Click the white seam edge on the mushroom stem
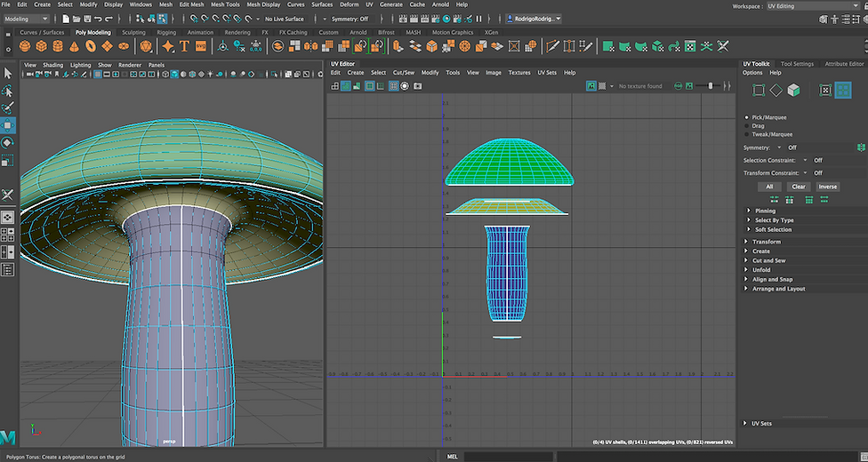The height and width of the screenshot is (462, 868). click(x=182, y=326)
